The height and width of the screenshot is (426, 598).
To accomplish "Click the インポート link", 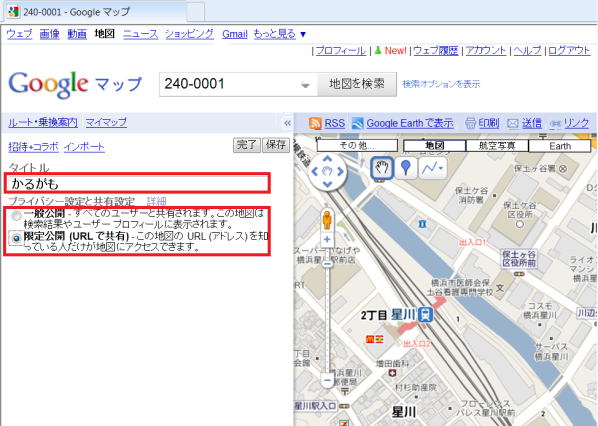I will (x=84, y=147).
